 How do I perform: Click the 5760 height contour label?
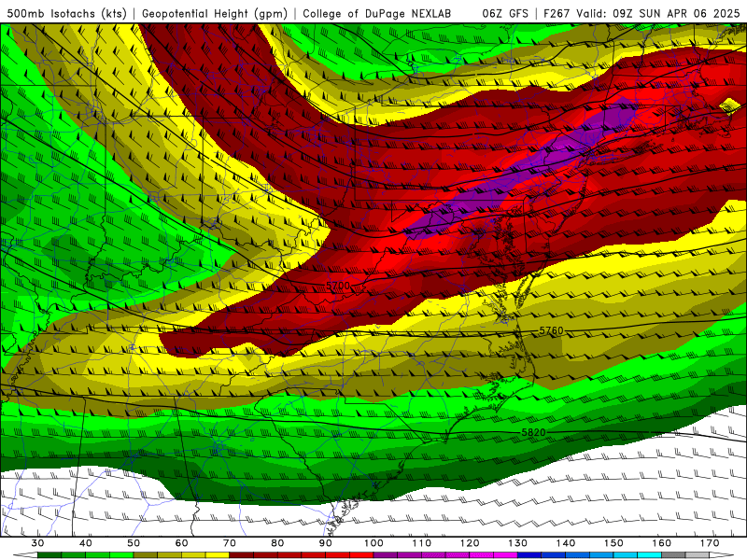551,330
